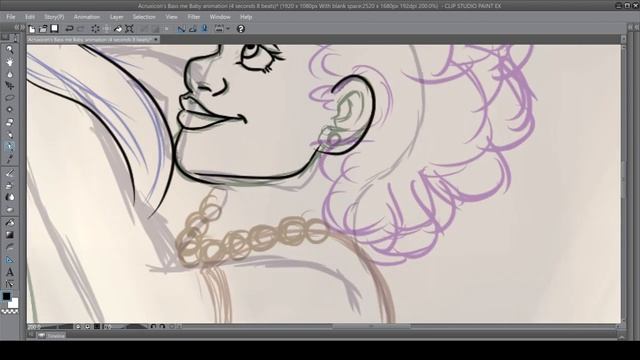Screen dimensions: 640x360
Task: Open the Window menu
Action: coord(220,17)
